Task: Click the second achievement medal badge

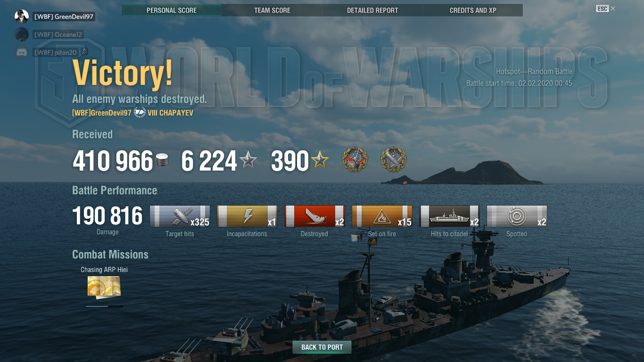Action: coord(394,160)
